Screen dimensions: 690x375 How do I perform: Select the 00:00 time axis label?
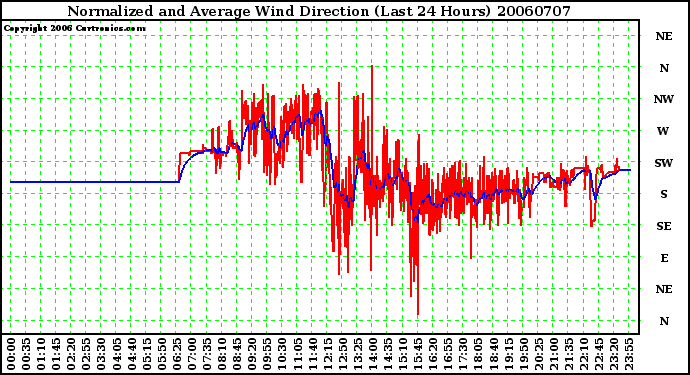point(11,354)
